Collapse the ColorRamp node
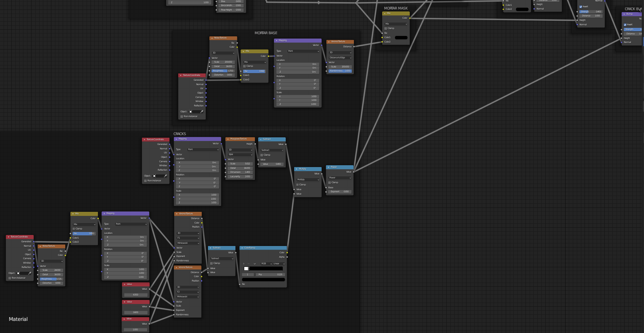644x333 pixels. (x=242, y=248)
